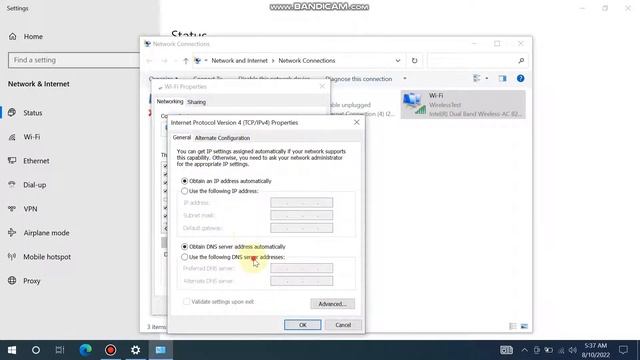Go back in Network Connections
The width and height of the screenshot is (640, 360).
tap(149, 61)
